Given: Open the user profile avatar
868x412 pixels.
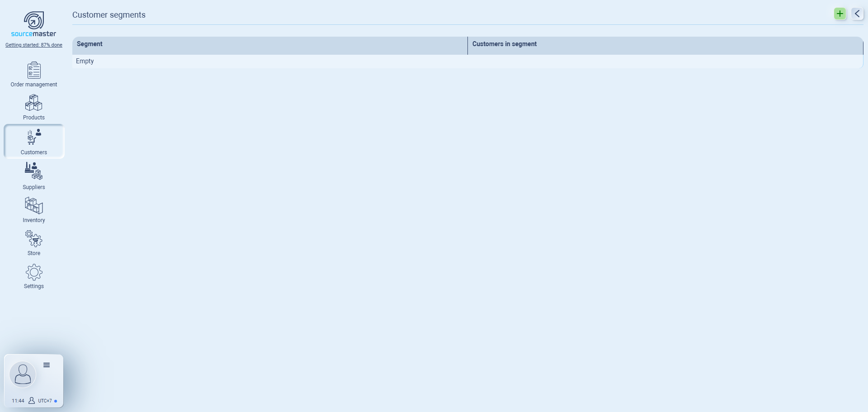Looking at the screenshot, I should (x=23, y=374).
